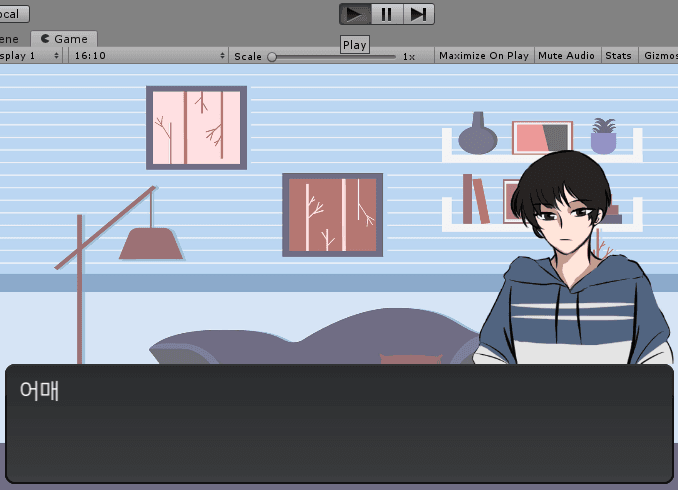Switch to the Scene tab

click(10, 39)
